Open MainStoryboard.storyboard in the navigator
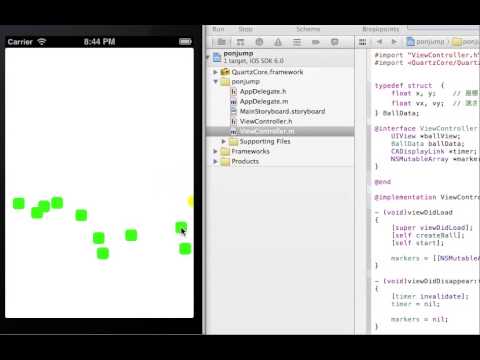This screenshot has width=480, height=360. (x=282, y=111)
